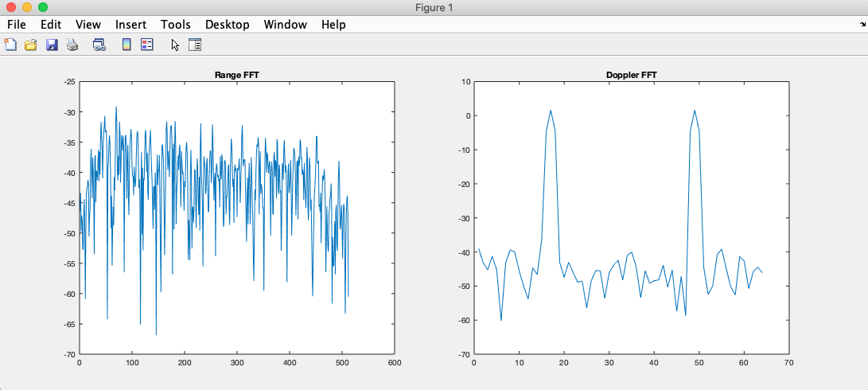Open a file with the folder icon
Screen dimensions: 868x390
click(30, 45)
